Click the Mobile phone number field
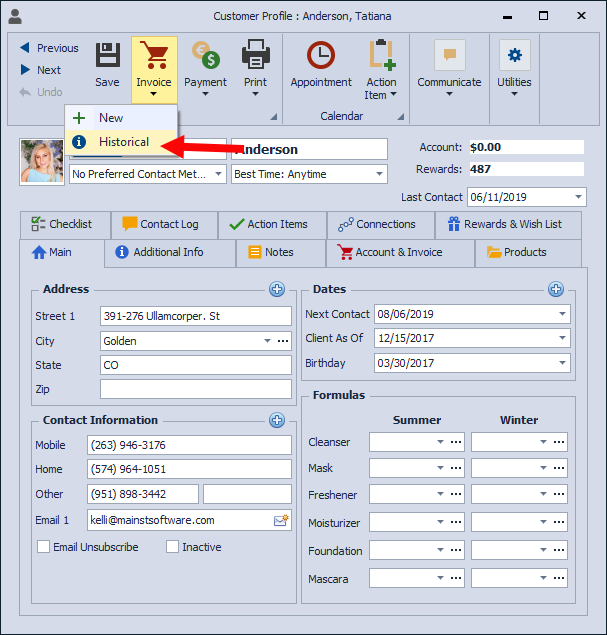Screen dimensions: 607x635 click(189, 445)
